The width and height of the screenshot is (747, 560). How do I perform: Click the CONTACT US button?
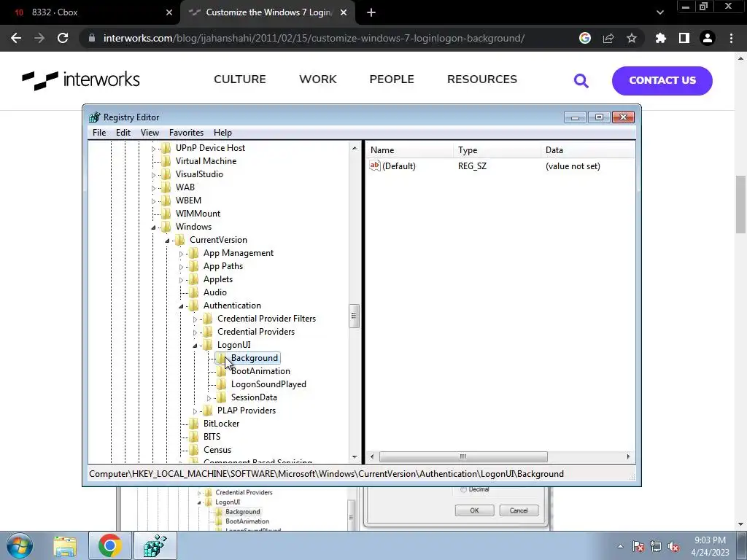(x=662, y=80)
